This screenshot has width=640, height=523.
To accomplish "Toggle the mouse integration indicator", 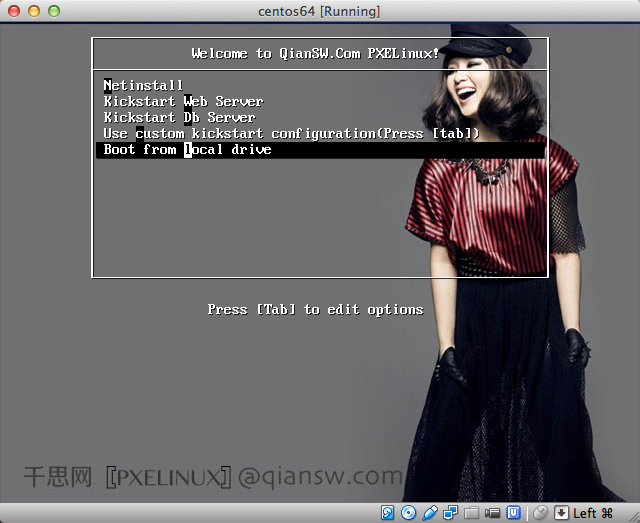I will (541, 513).
